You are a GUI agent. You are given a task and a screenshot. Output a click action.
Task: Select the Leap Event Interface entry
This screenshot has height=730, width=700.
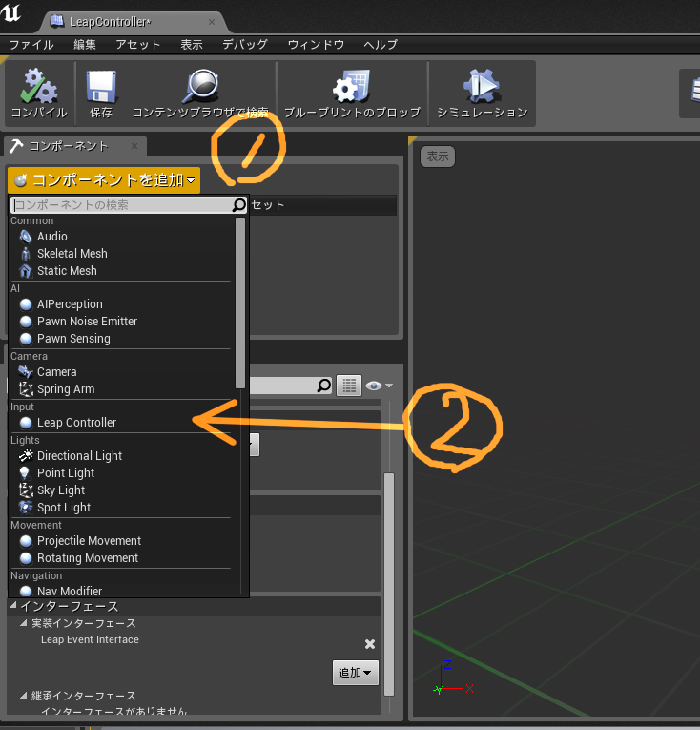click(90, 639)
